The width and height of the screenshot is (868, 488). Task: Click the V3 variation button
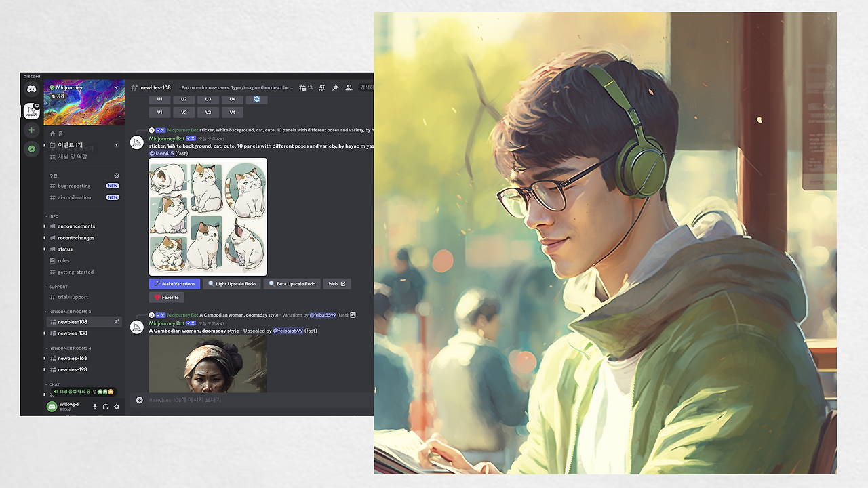click(x=208, y=113)
